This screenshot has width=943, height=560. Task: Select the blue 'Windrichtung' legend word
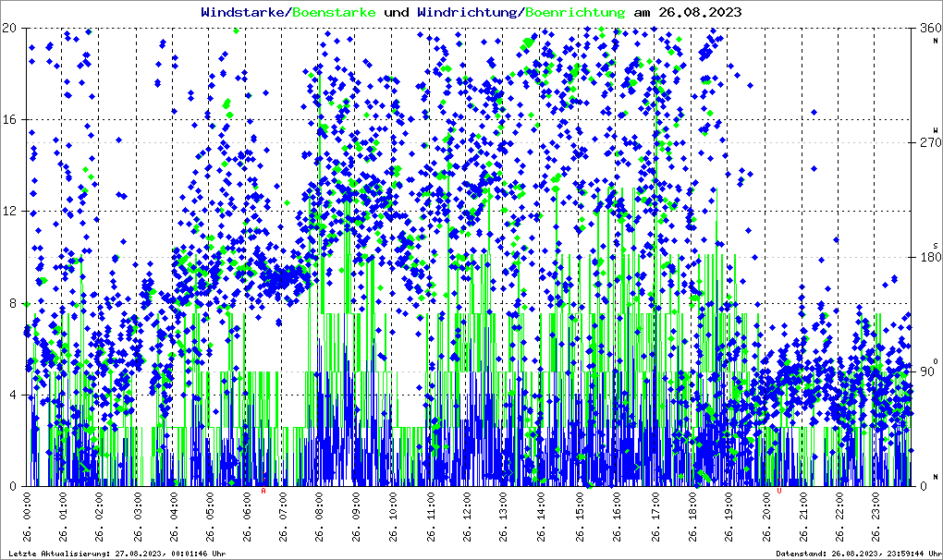467,12
